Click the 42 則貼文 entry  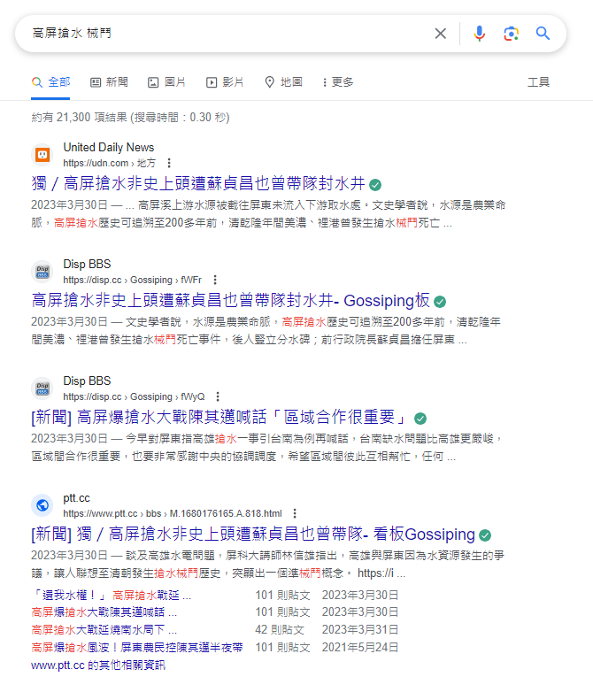tap(280, 630)
